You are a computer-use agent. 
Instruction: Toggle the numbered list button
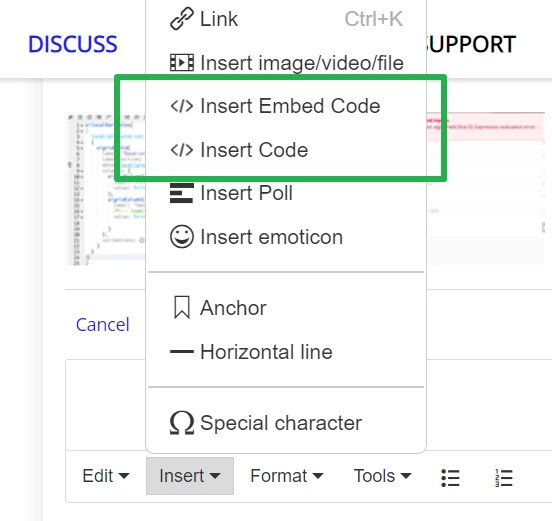pos(504,478)
